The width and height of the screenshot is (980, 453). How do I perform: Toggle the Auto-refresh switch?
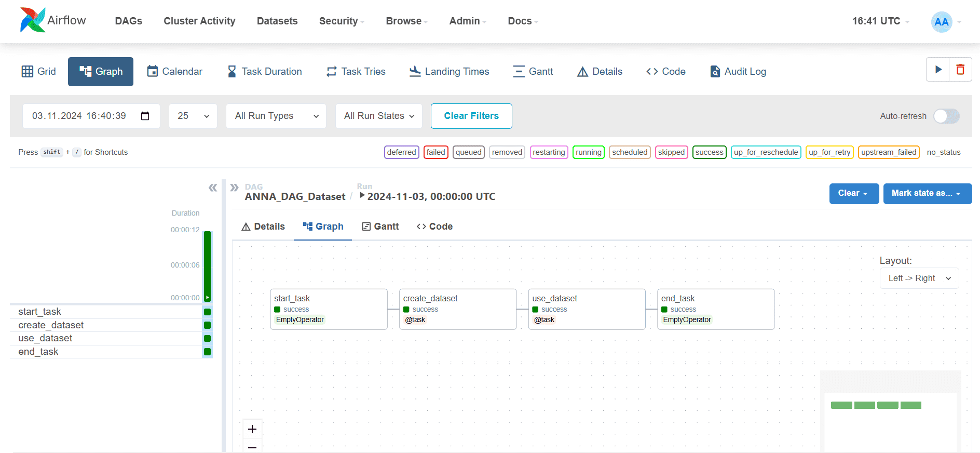[946, 116]
